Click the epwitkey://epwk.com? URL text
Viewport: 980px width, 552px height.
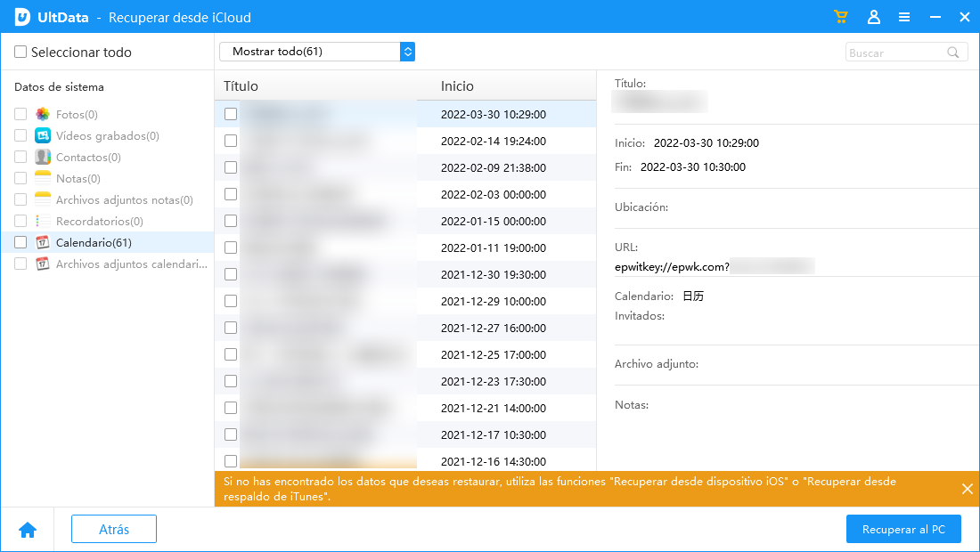[672, 266]
